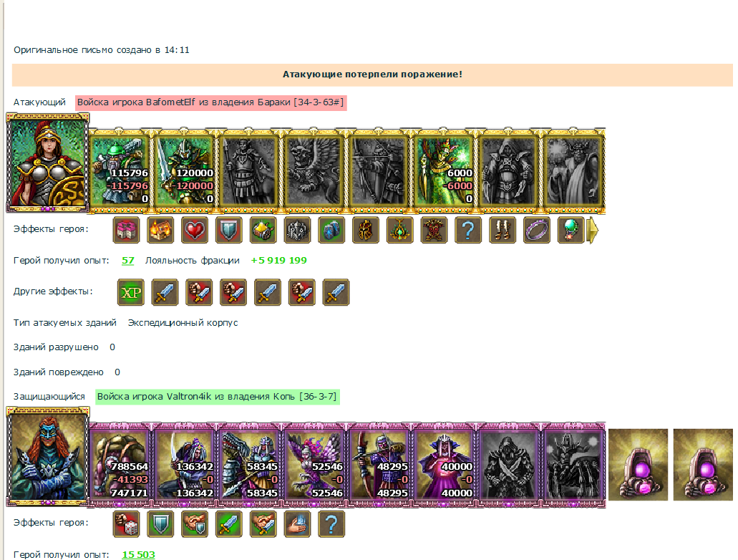Screen dimensions: 738x560
Task: Click the burning chest hero effect icon
Action: tap(160, 230)
